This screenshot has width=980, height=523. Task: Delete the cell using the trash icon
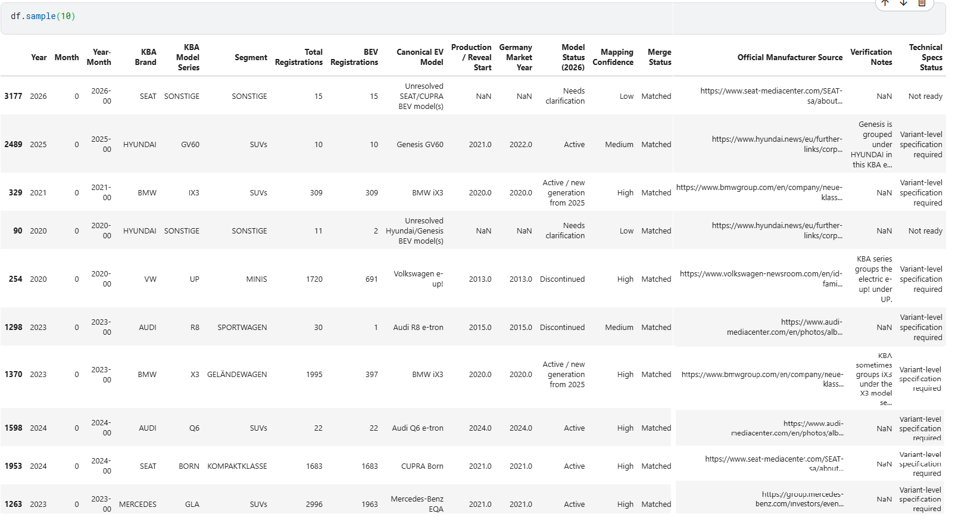pos(922,3)
